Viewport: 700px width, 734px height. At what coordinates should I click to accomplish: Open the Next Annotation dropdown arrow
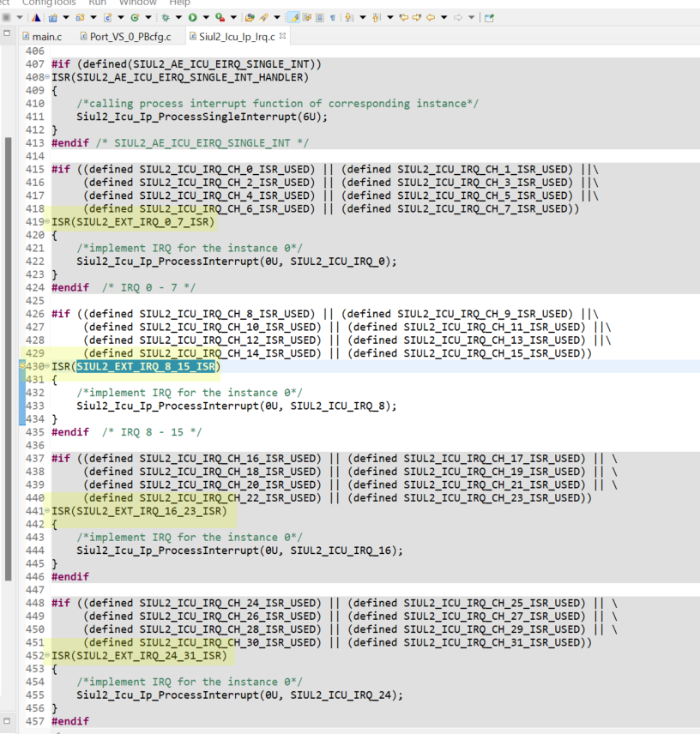(x=362, y=18)
